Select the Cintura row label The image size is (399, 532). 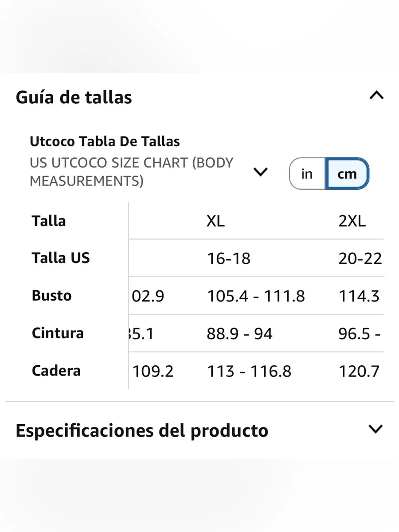[58, 333]
